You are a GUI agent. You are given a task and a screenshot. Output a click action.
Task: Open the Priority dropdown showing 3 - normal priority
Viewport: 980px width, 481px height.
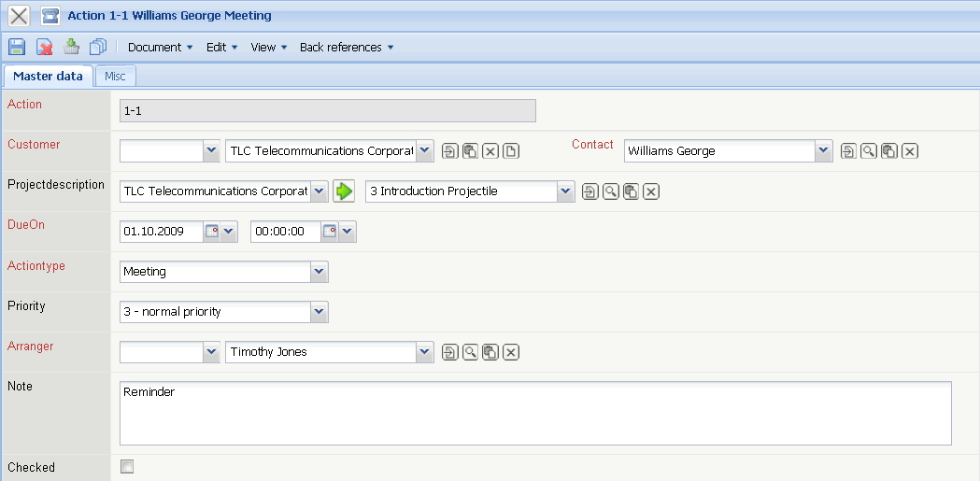[x=319, y=312]
